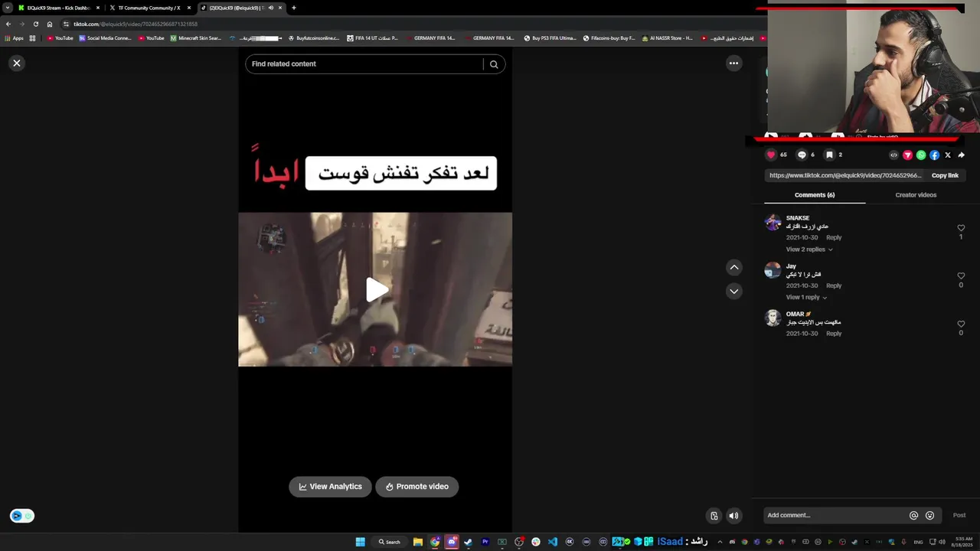Screen dimensions: 980x551
Task: Go to next video with down arrow
Action: (733, 291)
